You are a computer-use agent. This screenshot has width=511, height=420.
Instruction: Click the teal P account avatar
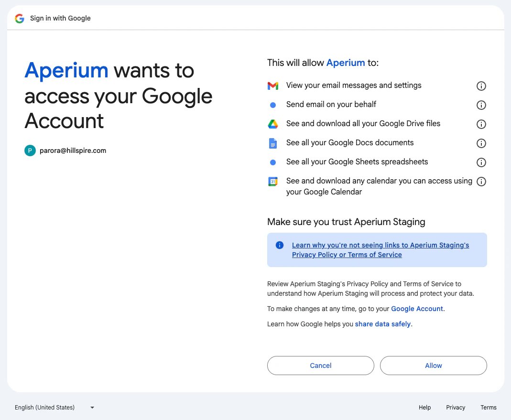(x=30, y=151)
